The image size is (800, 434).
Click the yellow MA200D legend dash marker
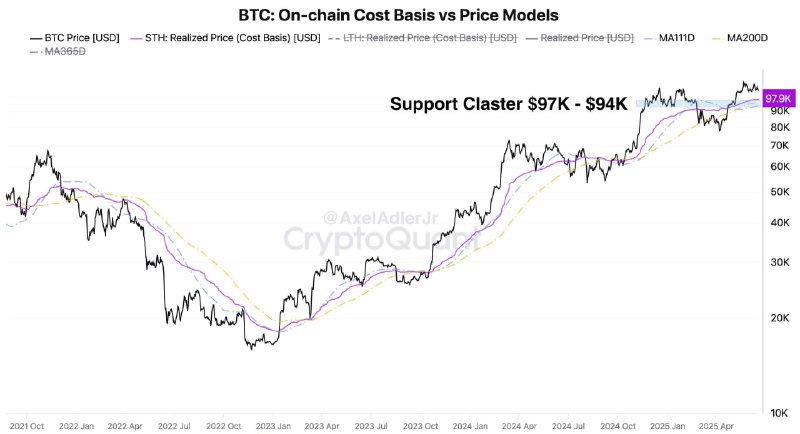[x=717, y=38]
